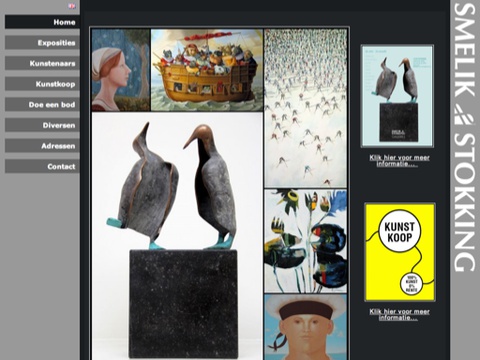The height and width of the screenshot is (360, 480).
Task: Follow the info link under the Kunstkoop banner
Action: pos(399,314)
